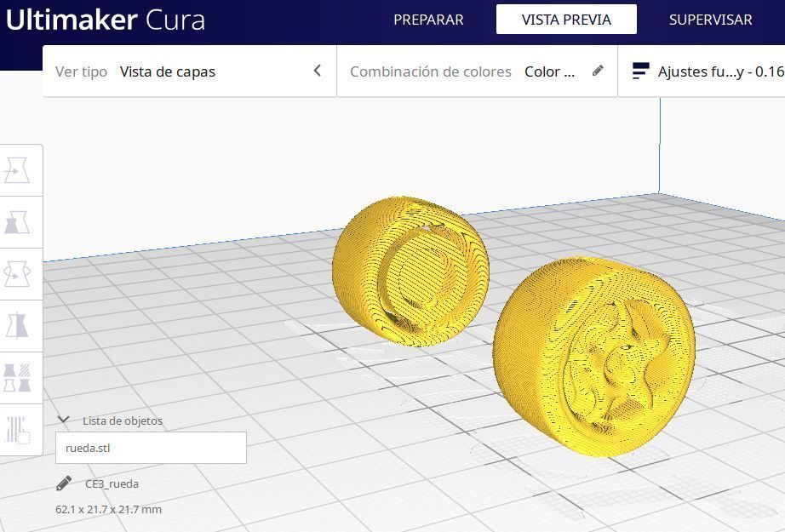Select the Move tool in sidebar
This screenshot has height=532, width=785.
pyautogui.click(x=17, y=170)
